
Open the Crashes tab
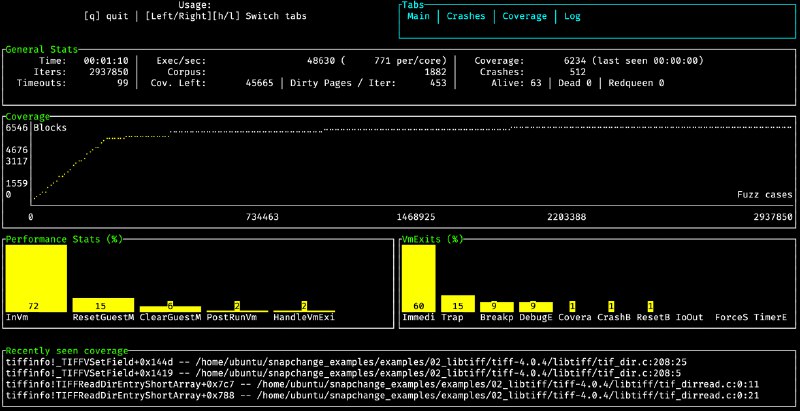pyautogui.click(x=466, y=16)
